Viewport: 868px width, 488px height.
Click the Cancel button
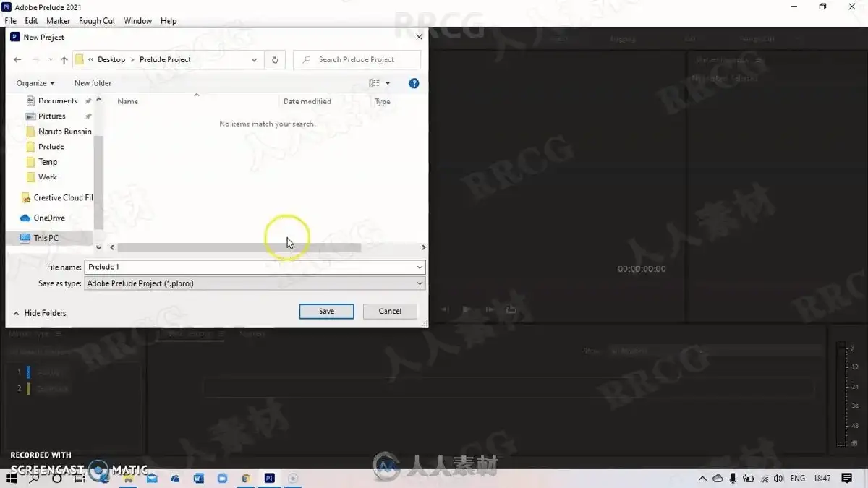pyautogui.click(x=390, y=312)
